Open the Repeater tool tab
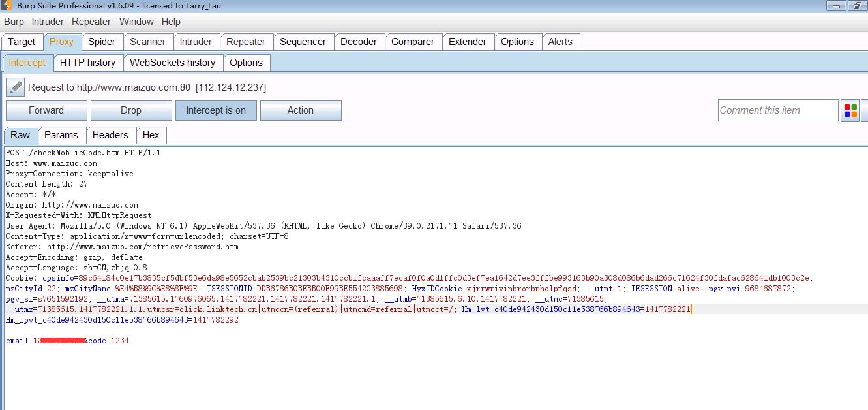Screen dimensions: 868x410 (246, 42)
